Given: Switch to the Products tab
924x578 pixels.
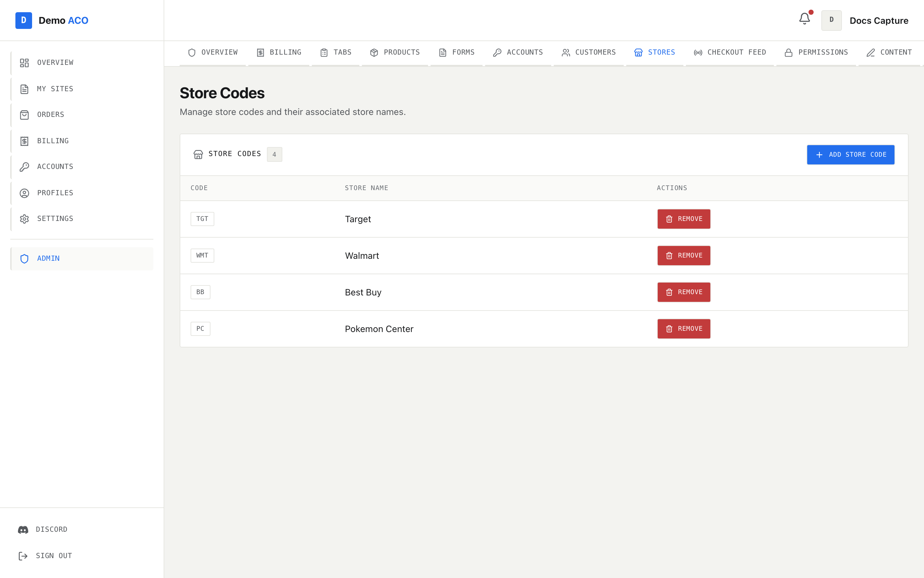Looking at the screenshot, I should (395, 53).
